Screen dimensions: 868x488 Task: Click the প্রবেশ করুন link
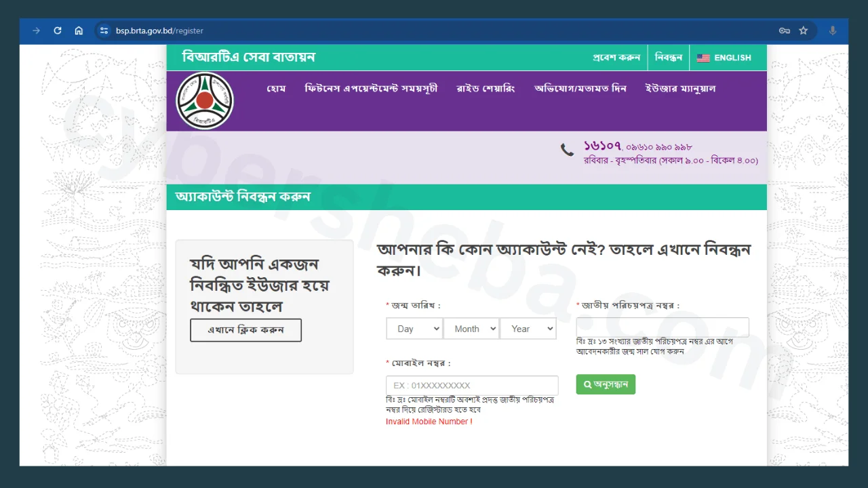[x=616, y=58]
